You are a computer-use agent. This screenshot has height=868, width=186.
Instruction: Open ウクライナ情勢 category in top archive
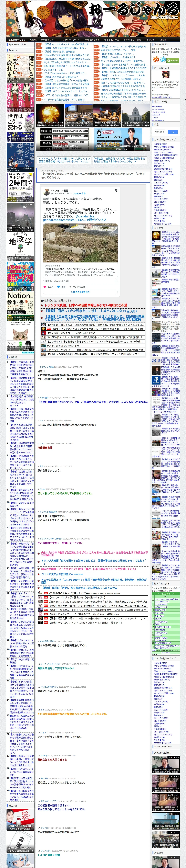pos(164,147)
